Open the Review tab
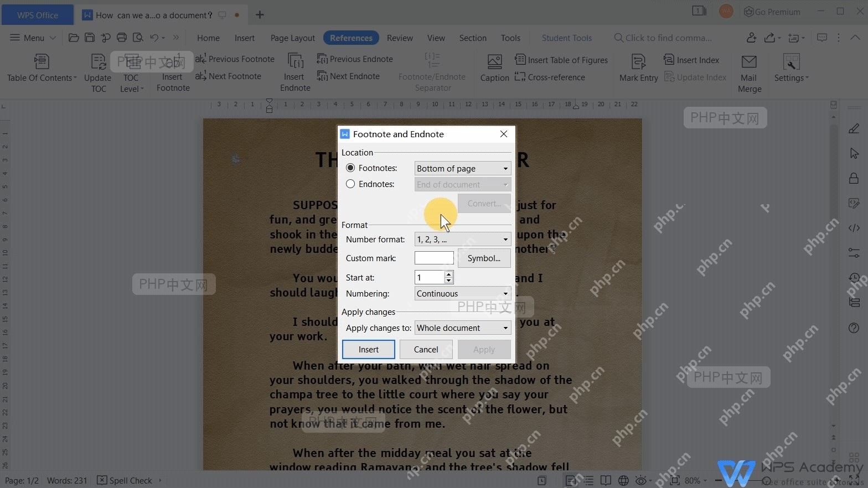The image size is (868, 488). point(400,38)
